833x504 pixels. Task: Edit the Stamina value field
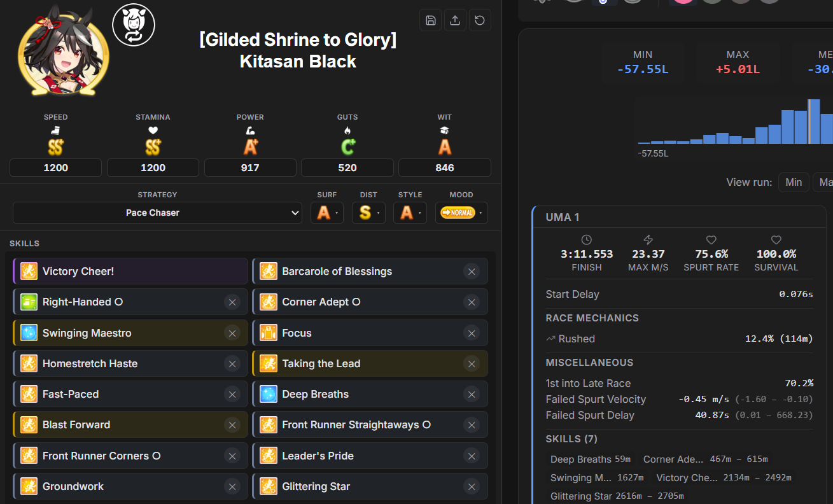tap(153, 167)
